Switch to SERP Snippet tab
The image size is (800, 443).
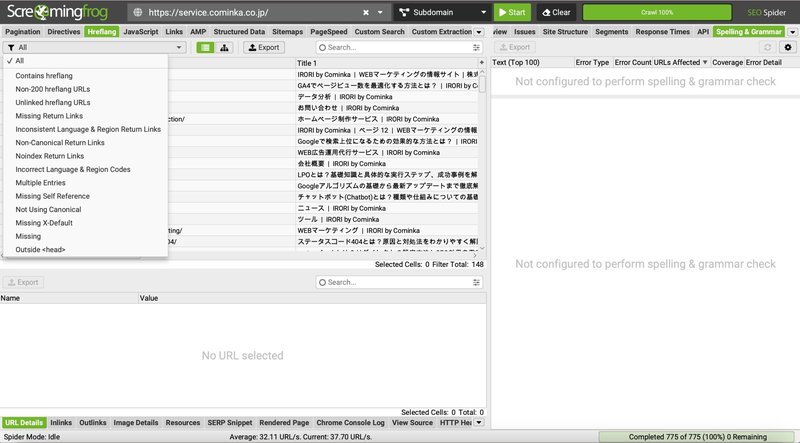pyautogui.click(x=233, y=423)
